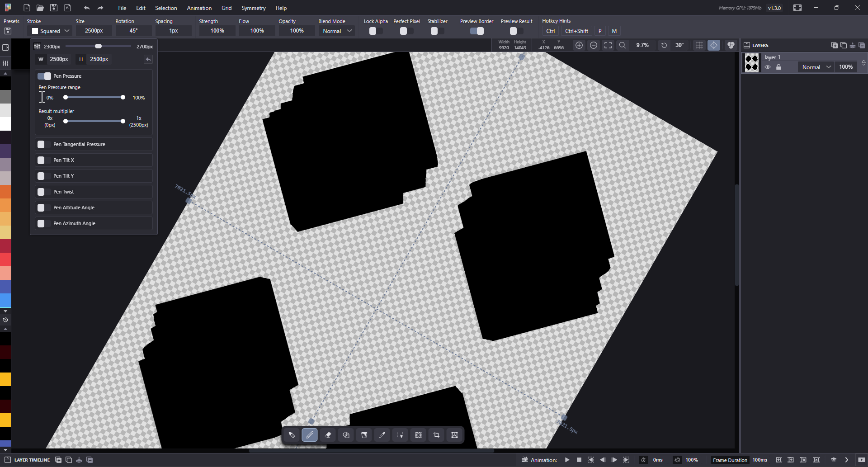Open the Symmetry menu
Screen dimensions: 868x467
254,8
